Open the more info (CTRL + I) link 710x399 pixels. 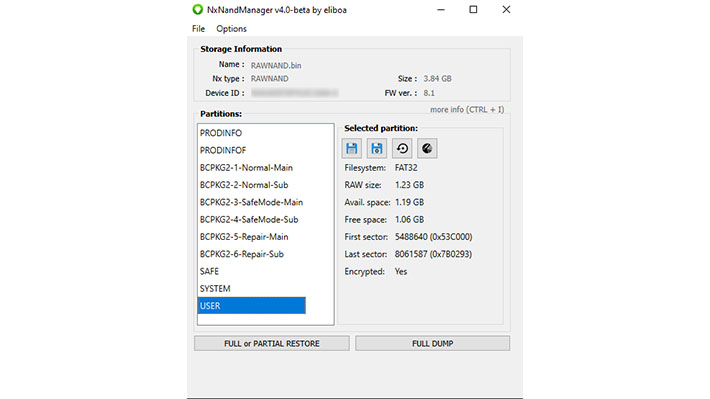[467, 110]
